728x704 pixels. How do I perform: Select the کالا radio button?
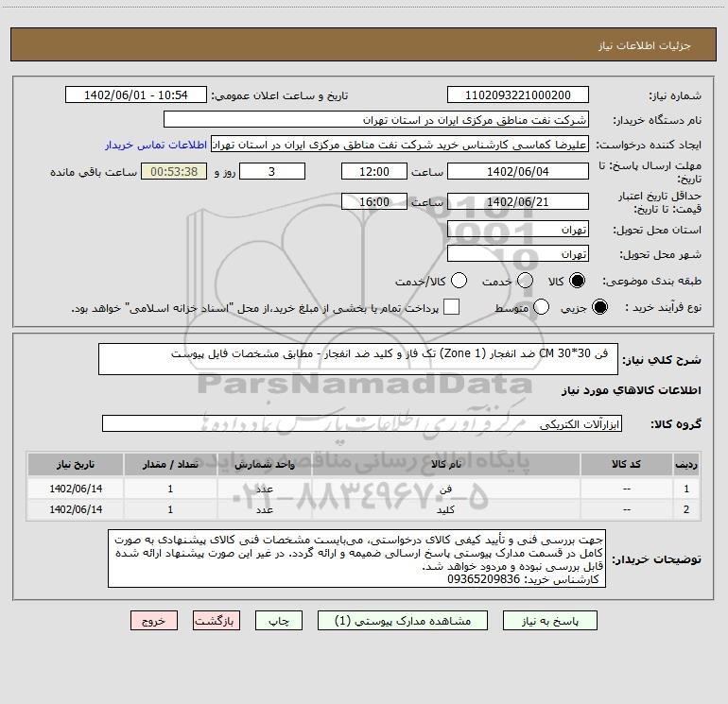pos(577,281)
